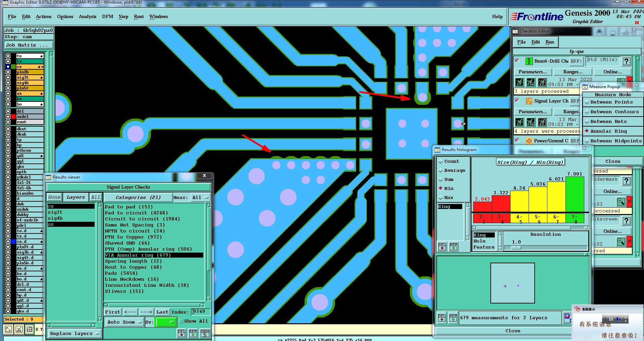Select Between Midpoints measure mode
The width and height of the screenshot is (644, 341).
coord(612,141)
